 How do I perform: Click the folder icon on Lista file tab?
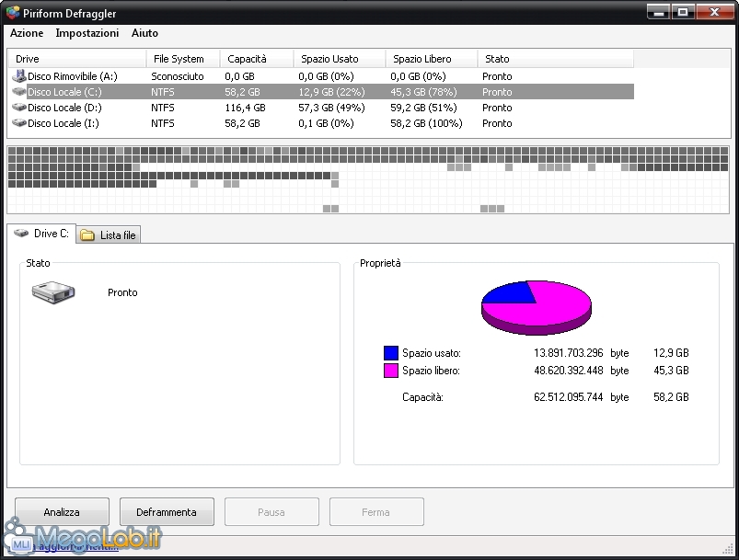pyautogui.click(x=87, y=235)
